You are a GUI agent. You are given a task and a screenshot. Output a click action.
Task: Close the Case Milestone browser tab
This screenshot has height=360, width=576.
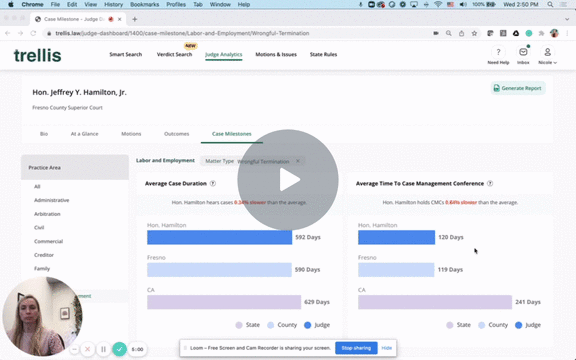[119, 19]
